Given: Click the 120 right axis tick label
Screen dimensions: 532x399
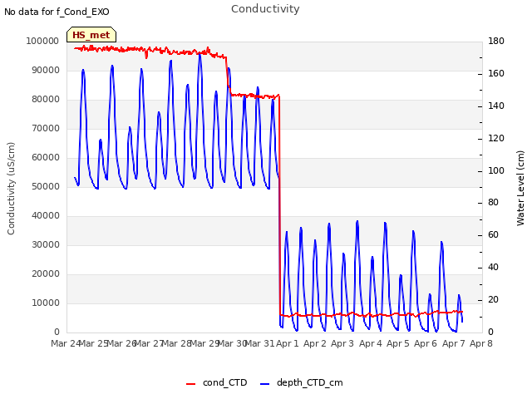Looking at the screenshot, I should (x=496, y=139).
